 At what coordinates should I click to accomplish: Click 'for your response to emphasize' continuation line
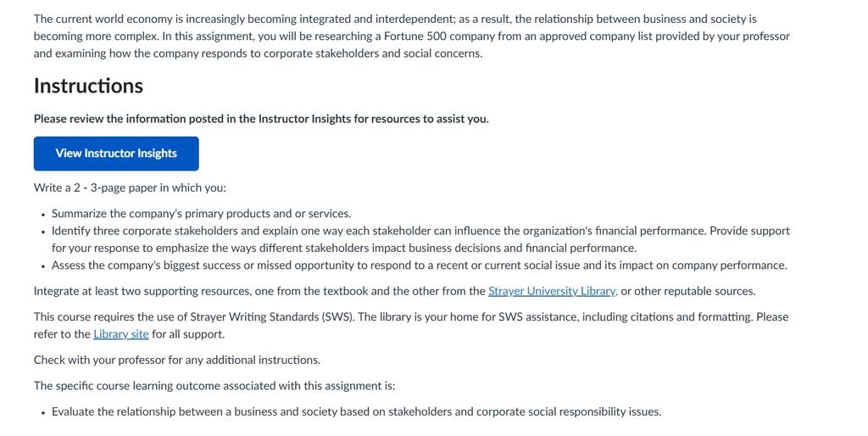click(x=344, y=249)
